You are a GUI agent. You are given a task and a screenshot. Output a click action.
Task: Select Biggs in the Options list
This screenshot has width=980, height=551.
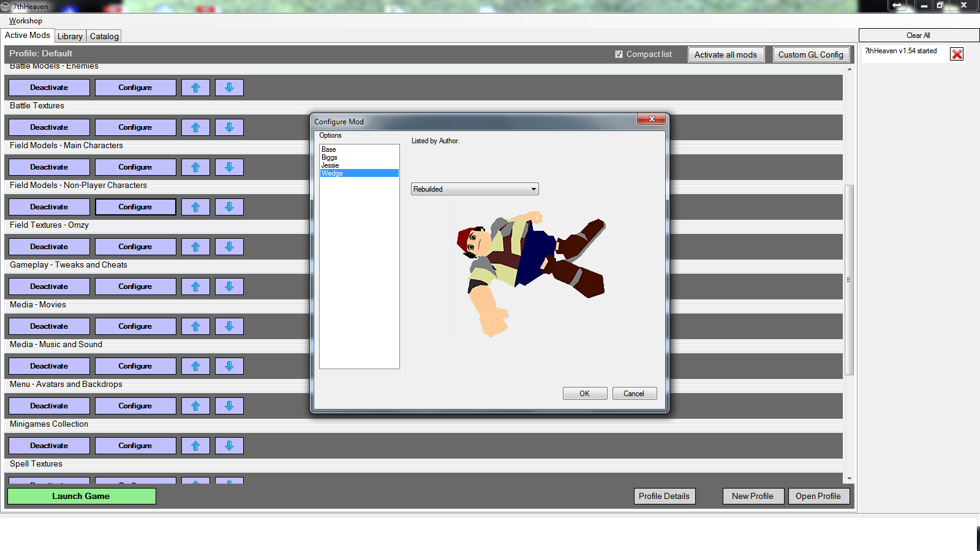click(x=359, y=157)
